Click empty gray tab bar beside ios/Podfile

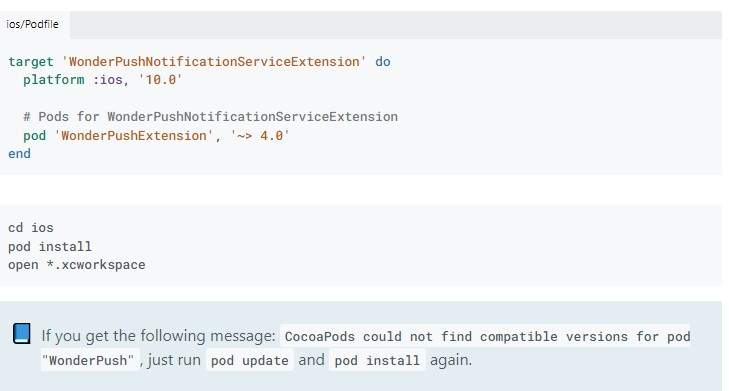396,25
